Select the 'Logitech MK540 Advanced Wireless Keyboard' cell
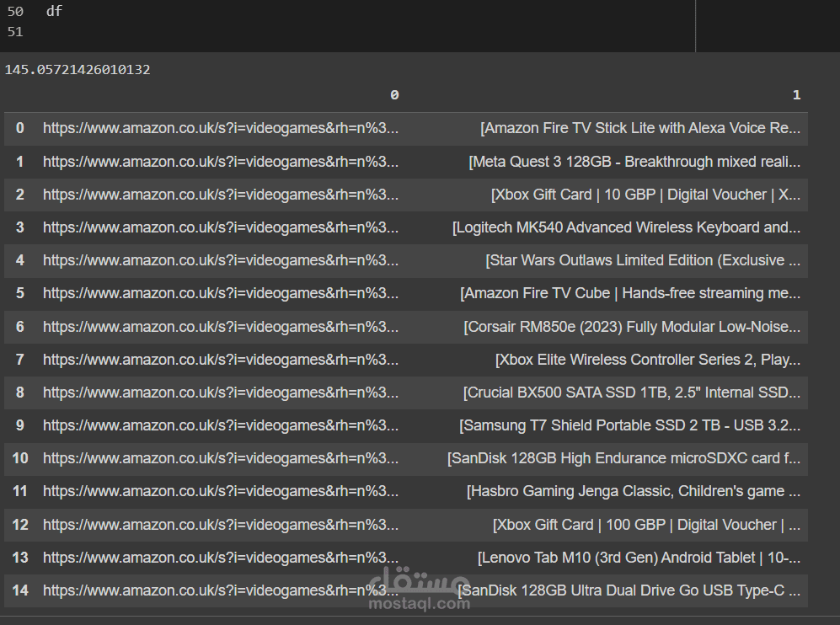 [x=626, y=227]
